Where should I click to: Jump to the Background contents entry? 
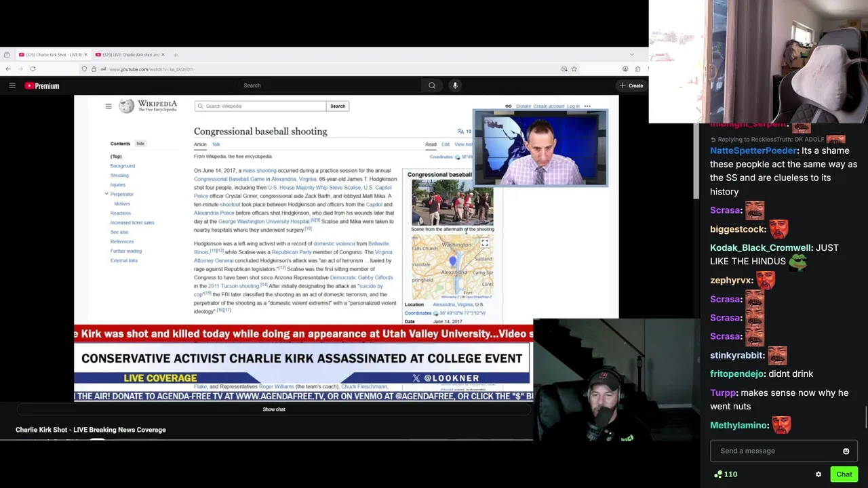coord(123,166)
